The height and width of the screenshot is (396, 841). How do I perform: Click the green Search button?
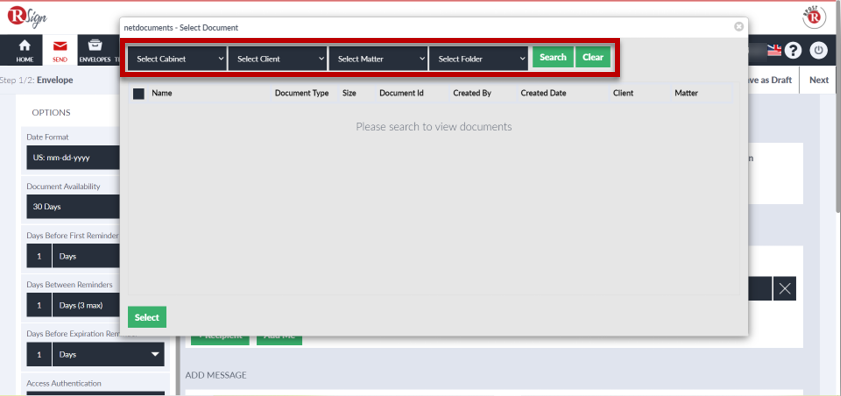(552, 57)
